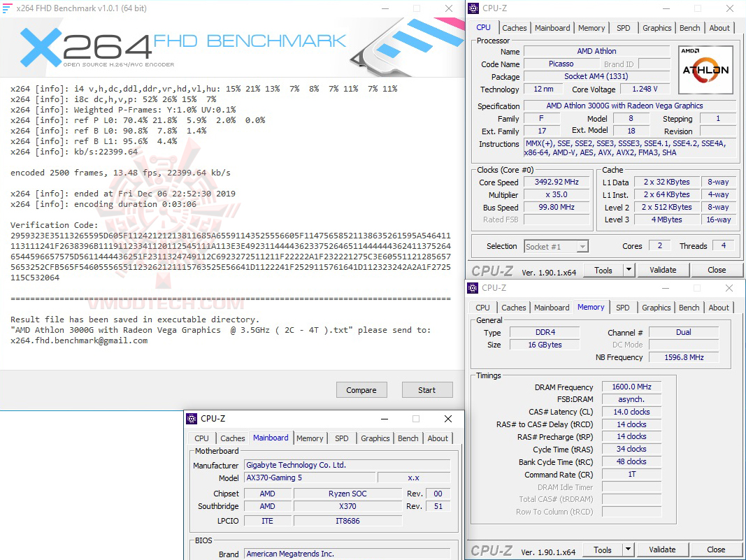
Task: Select CPU tab in the Mainboard CPU-Z window
Action: pyautogui.click(x=202, y=438)
